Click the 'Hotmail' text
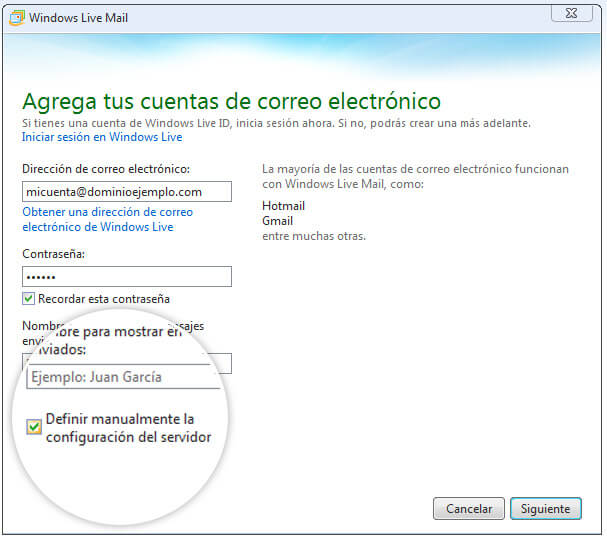Image resolution: width=607 pixels, height=538 pixels. coord(283,206)
